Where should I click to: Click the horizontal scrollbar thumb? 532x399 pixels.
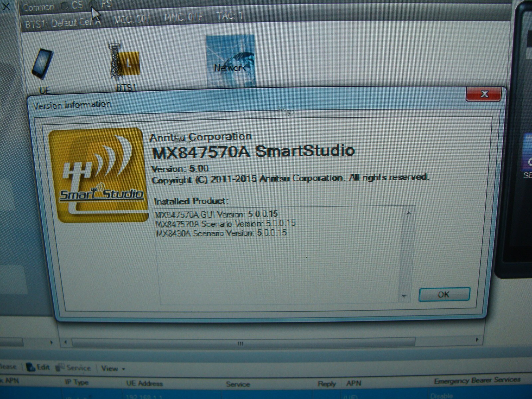[x=243, y=342]
